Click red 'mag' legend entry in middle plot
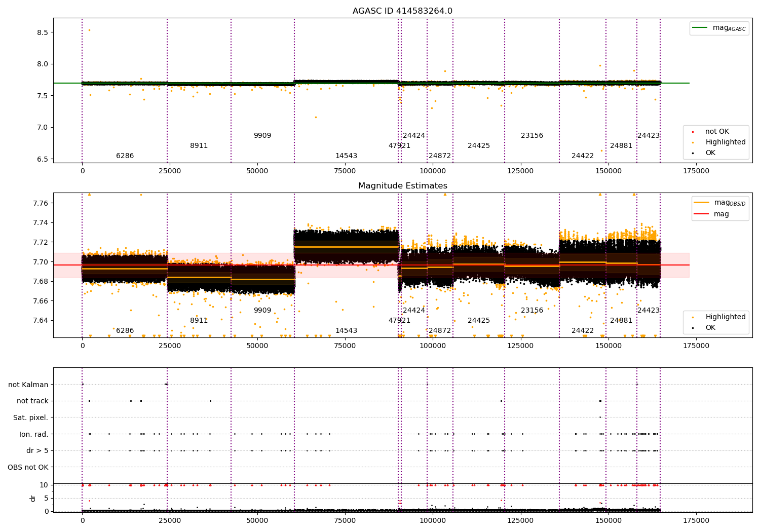This screenshot has height=532, width=760. (711, 214)
